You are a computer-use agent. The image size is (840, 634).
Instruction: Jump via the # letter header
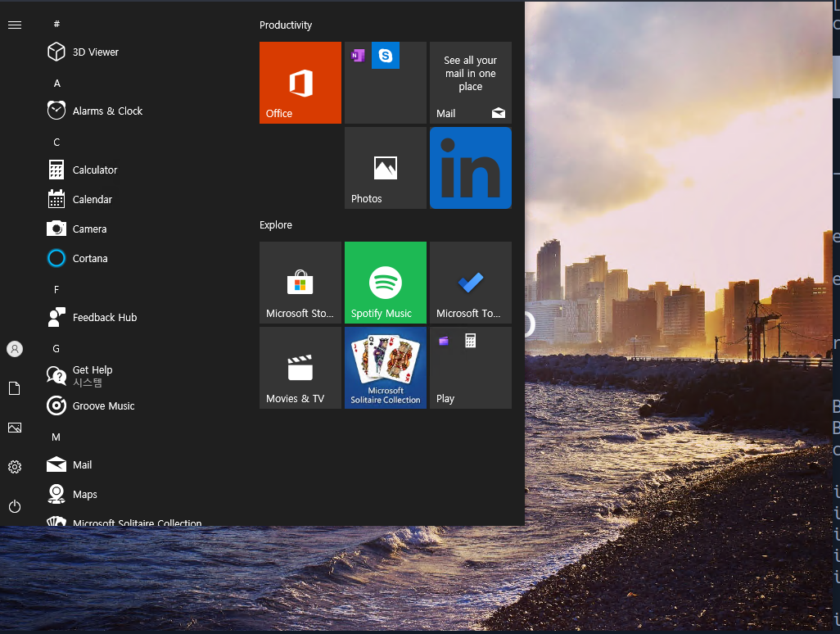click(56, 24)
